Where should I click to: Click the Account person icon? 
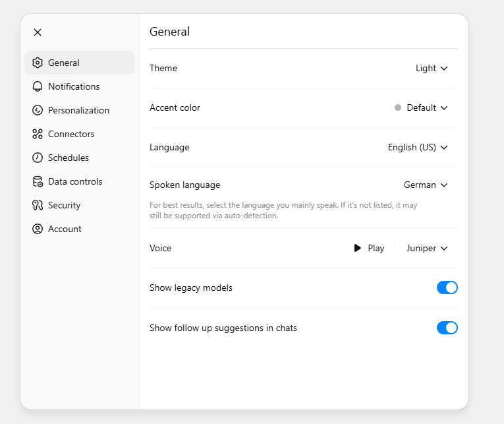(38, 229)
